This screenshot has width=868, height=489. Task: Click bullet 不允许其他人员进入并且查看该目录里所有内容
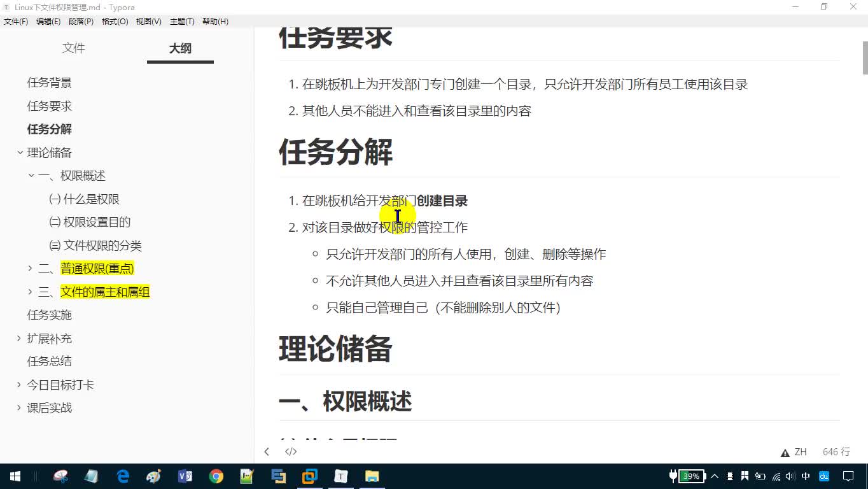[x=459, y=281]
